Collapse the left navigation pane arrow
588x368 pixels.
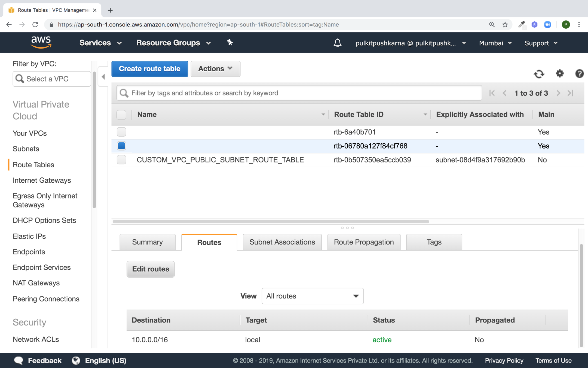[103, 77]
